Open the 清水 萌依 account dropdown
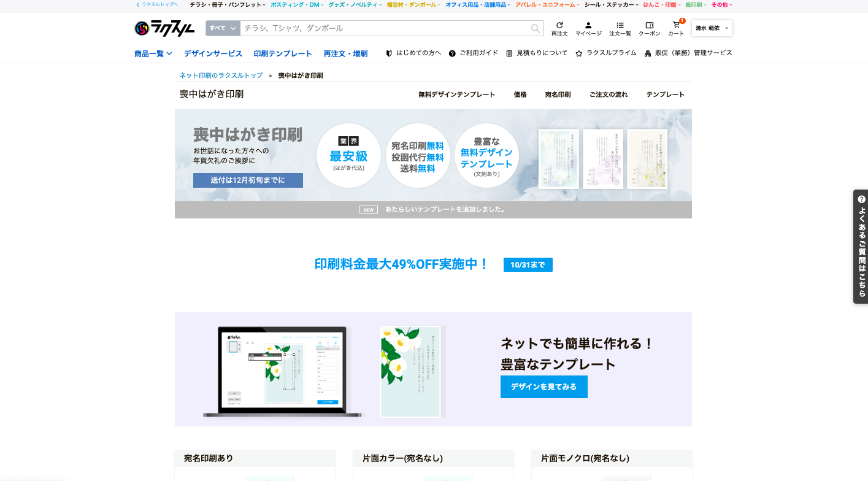868x481 pixels. click(x=712, y=28)
